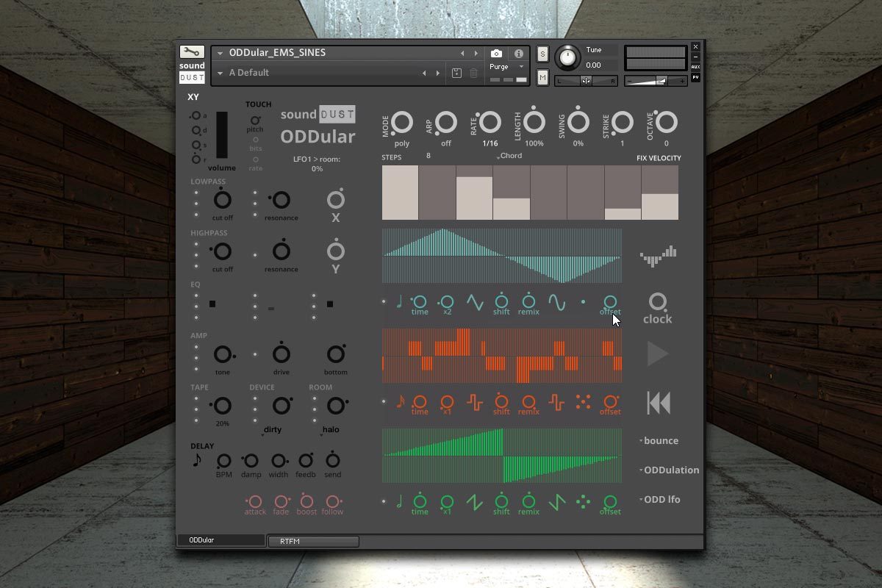Start playback with the play triangle
This screenshot has width=882, height=588.
tap(657, 354)
